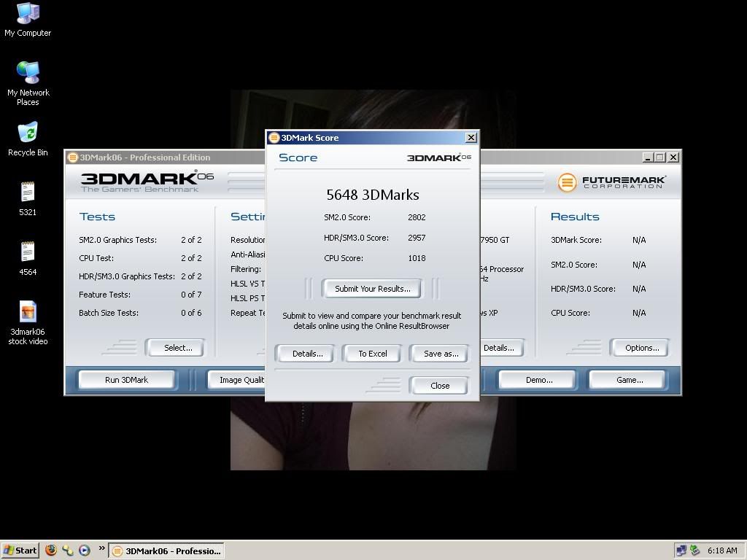Click Options button in the Results section
Viewport: 747px width, 560px height.
point(639,348)
